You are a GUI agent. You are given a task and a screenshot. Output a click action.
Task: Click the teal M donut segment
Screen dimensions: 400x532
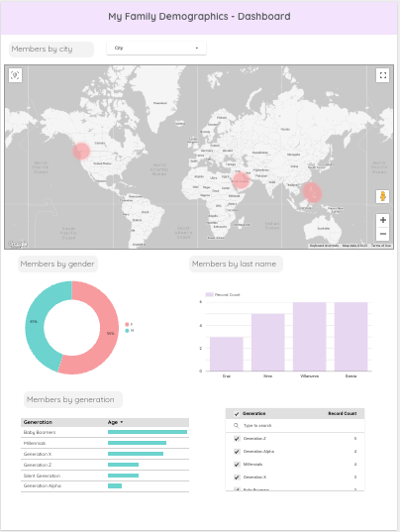35,322
